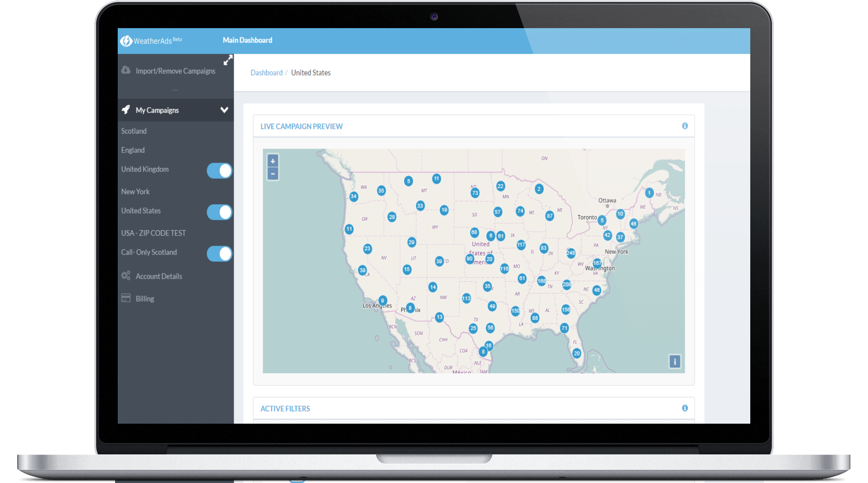
Task: Click map cluster marker 88
Action: click(535, 318)
